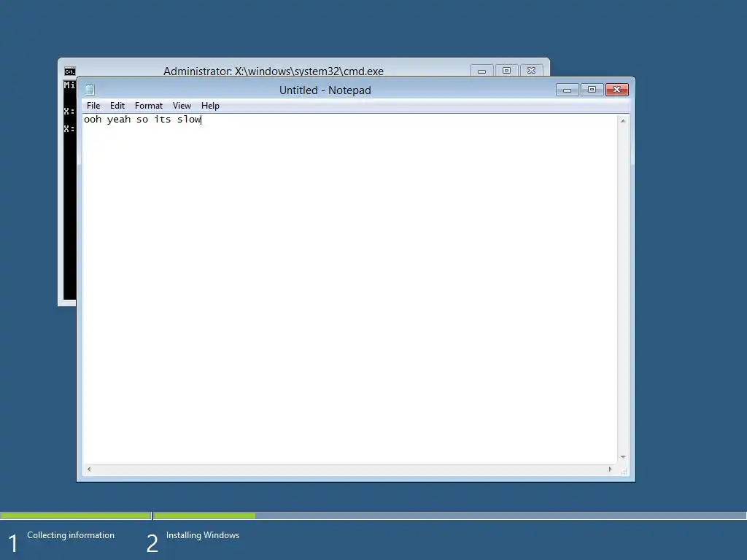Click the cmd.exe window system icon
The height and width of the screenshot is (560, 747).
pyautogui.click(x=69, y=71)
